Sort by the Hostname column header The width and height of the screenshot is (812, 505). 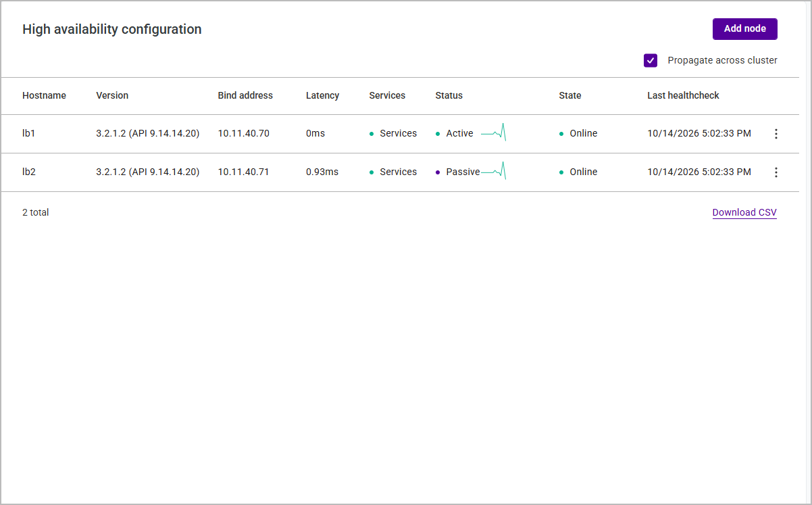pyautogui.click(x=44, y=95)
